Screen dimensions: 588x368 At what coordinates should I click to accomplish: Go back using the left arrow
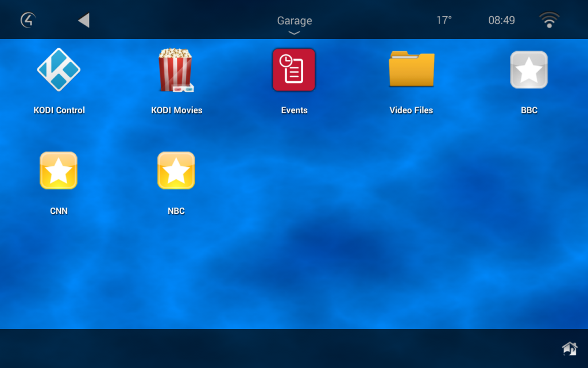84,20
